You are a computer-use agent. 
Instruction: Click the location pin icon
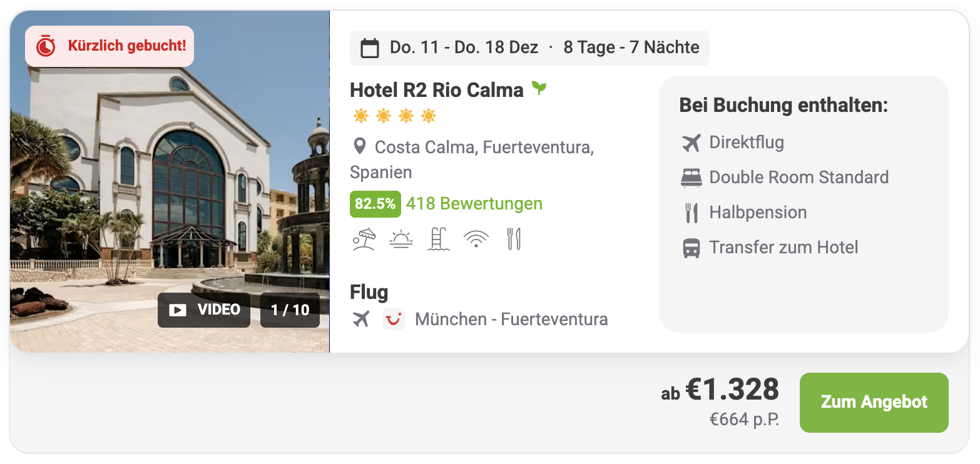(359, 147)
